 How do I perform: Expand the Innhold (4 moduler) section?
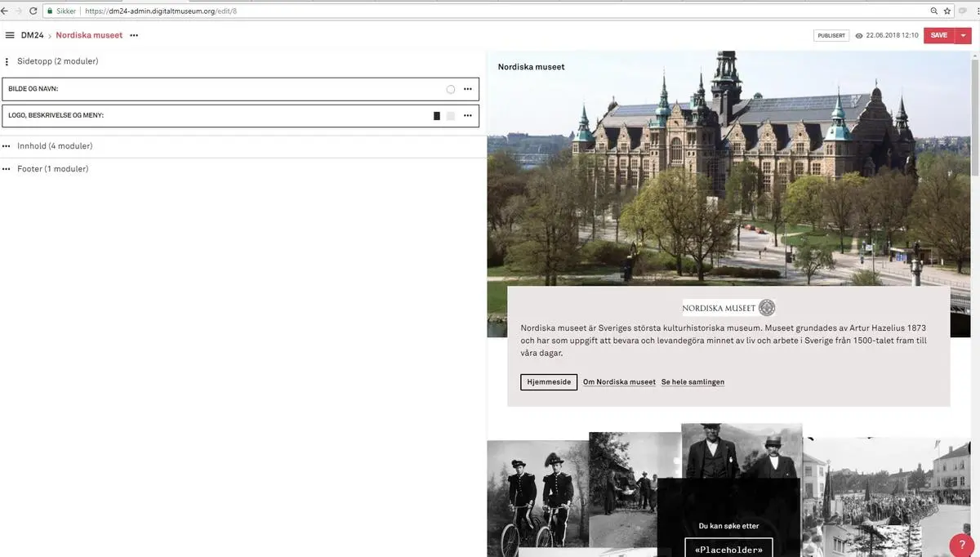[x=54, y=146]
